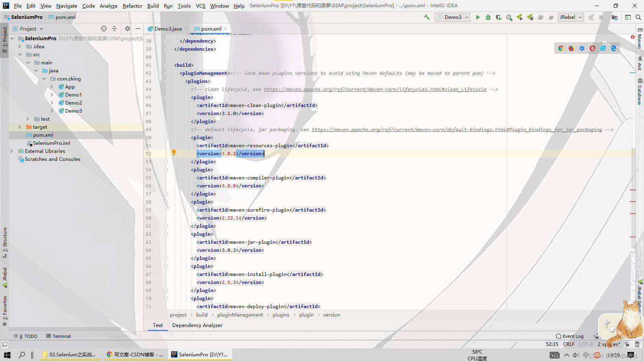Open pom.xml in Opera browser icon
Screen dimensions: 644x362
(x=592, y=48)
